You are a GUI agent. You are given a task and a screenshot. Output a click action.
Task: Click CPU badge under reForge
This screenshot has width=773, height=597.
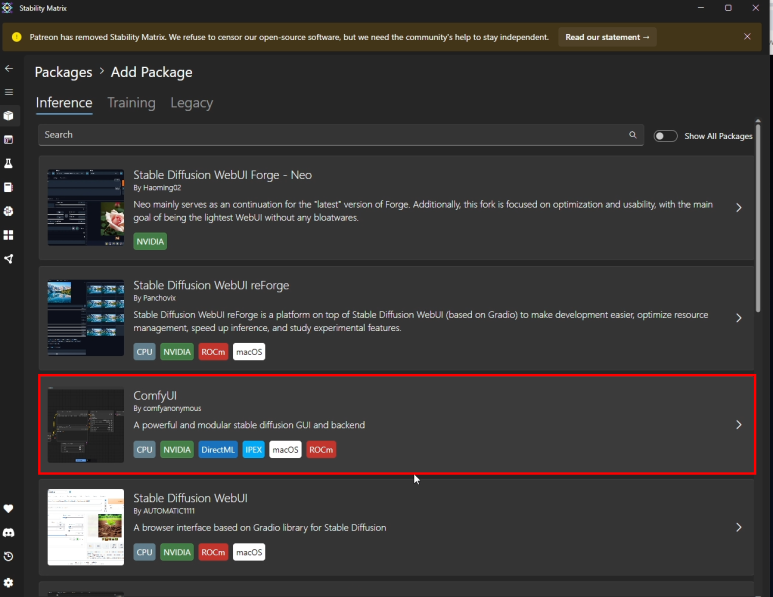144,352
